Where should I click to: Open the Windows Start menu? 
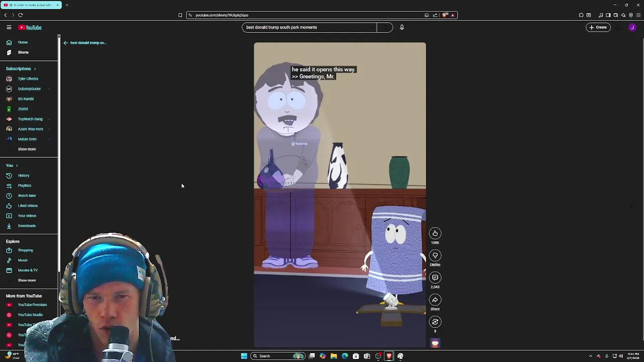click(244, 356)
